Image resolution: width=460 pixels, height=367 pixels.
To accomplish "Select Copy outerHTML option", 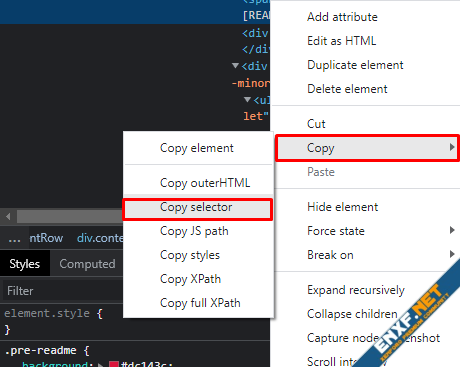I will 205,183.
